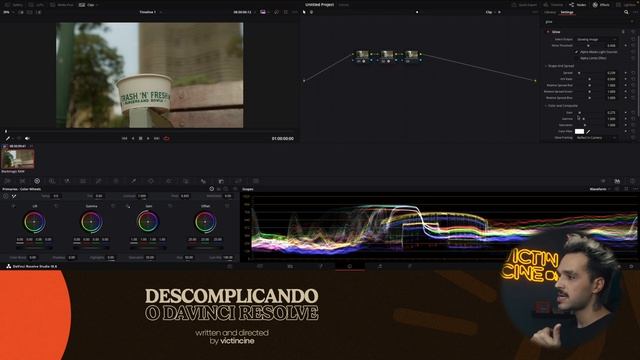This screenshot has height=360, width=640.
Task: Open the Curves palette icon
Action: [x=98, y=181]
